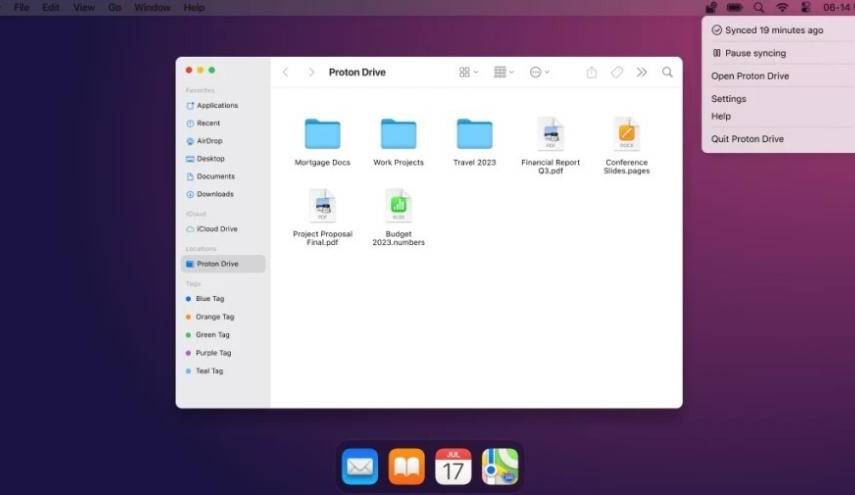Select Downloads in Finder sidebar
Image resolution: width=855 pixels, height=495 pixels.
coord(214,194)
